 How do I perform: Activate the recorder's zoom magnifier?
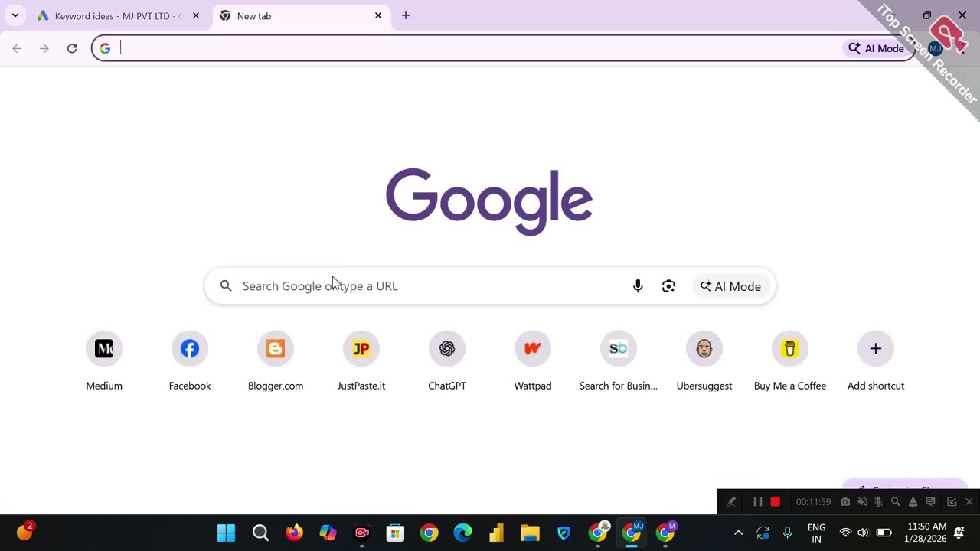895,502
